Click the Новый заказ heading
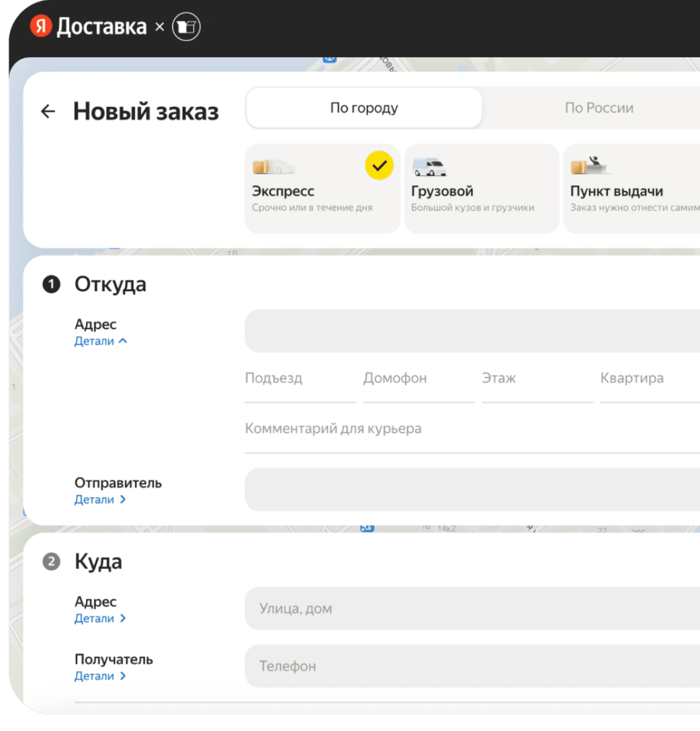Screen dimensions: 700x731 (146, 111)
